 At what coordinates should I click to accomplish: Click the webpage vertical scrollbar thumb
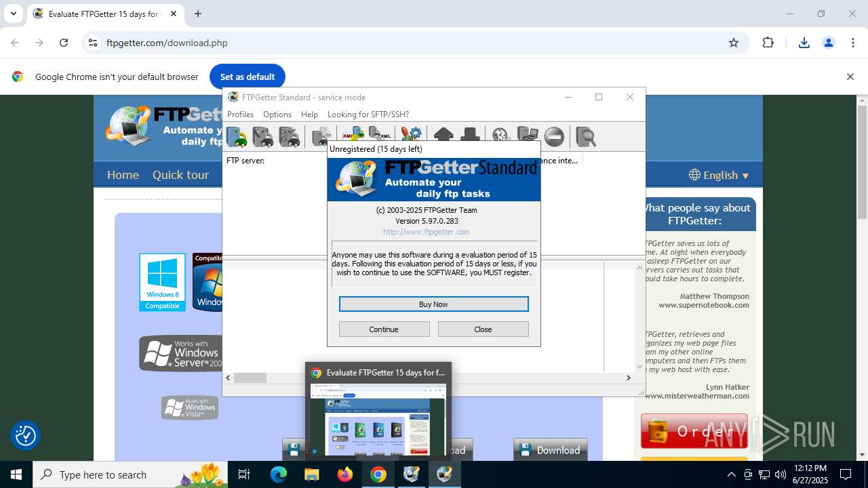(x=862, y=163)
